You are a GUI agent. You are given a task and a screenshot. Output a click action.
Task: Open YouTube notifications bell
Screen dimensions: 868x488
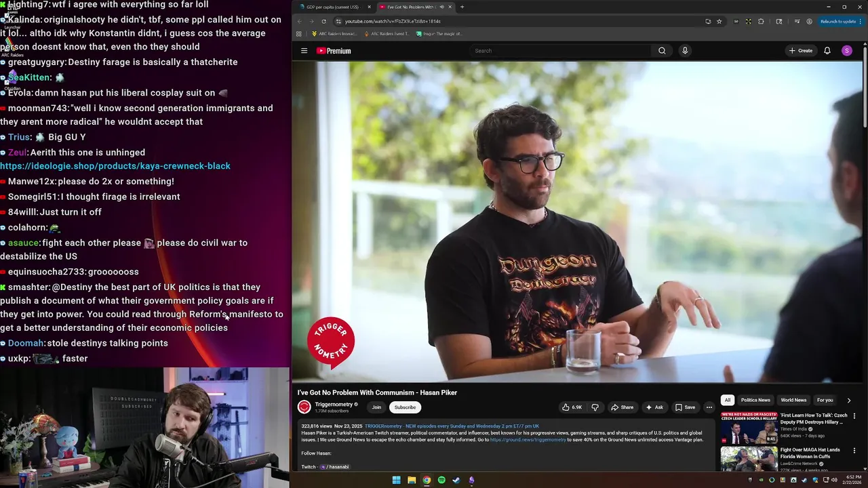pos(827,51)
